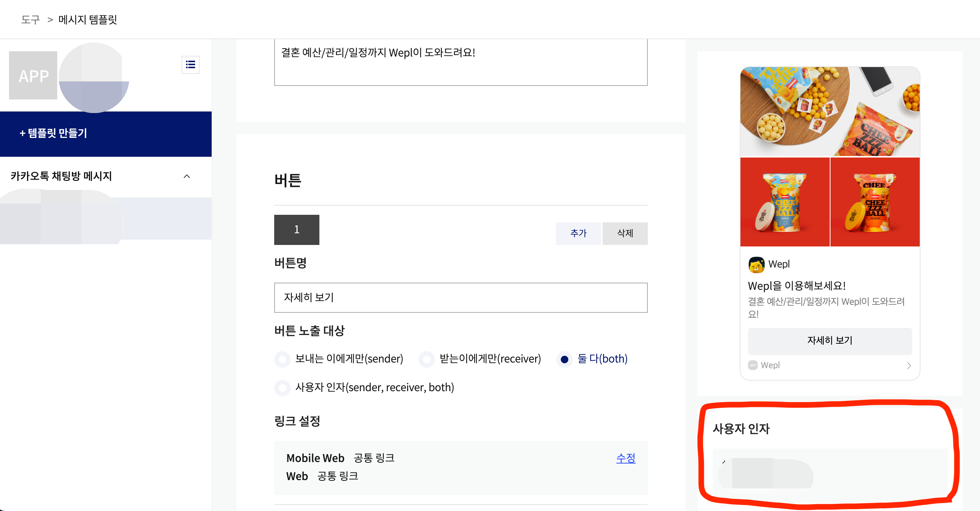Click the + 템플릿 만들기 button

[x=53, y=133]
